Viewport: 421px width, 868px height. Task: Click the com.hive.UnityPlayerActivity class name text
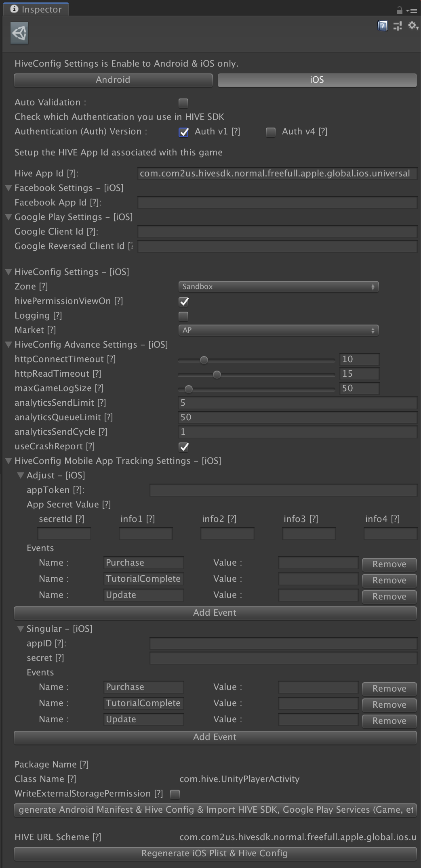[240, 779]
